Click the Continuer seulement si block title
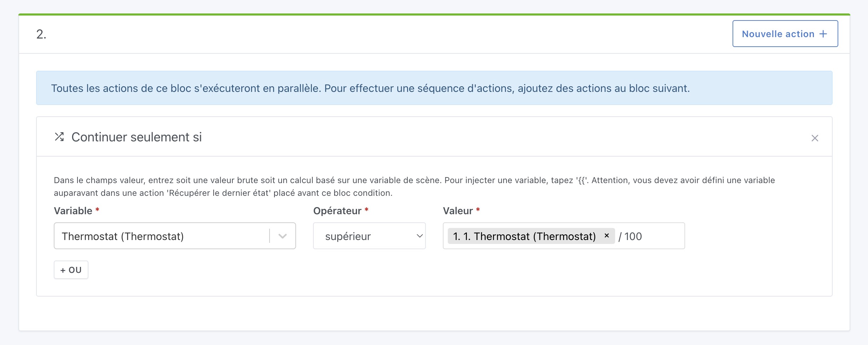Image resolution: width=868 pixels, height=345 pixels. click(137, 137)
